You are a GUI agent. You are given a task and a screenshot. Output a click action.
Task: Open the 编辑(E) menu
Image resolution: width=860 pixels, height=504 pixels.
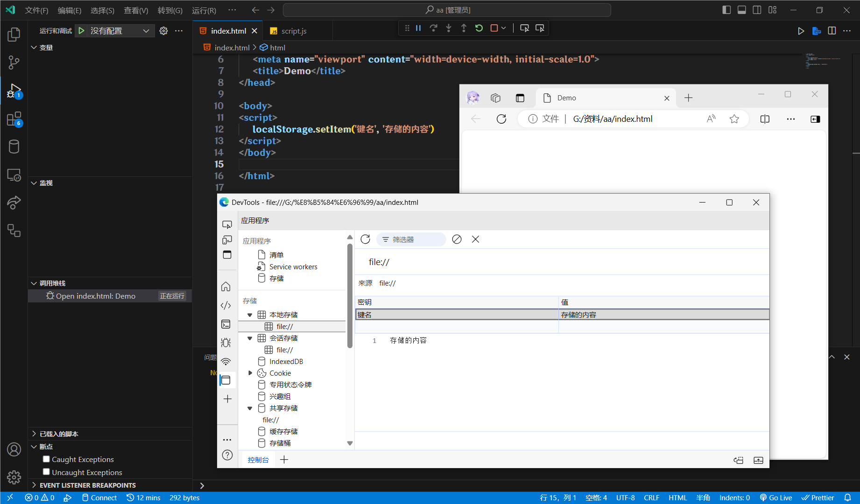pos(69,10)
